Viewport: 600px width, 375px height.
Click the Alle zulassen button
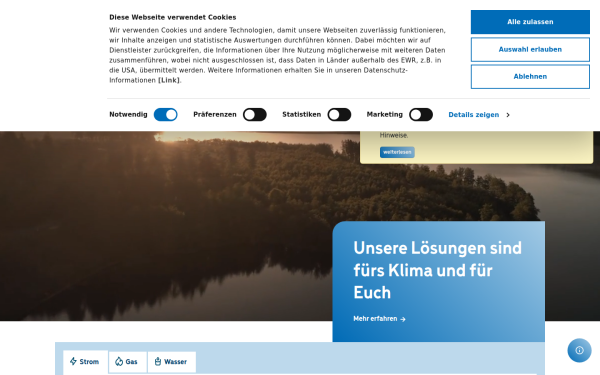click(530, 22)
